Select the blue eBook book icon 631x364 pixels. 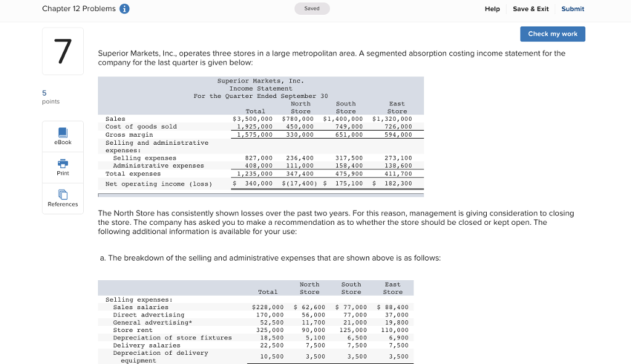62,132
